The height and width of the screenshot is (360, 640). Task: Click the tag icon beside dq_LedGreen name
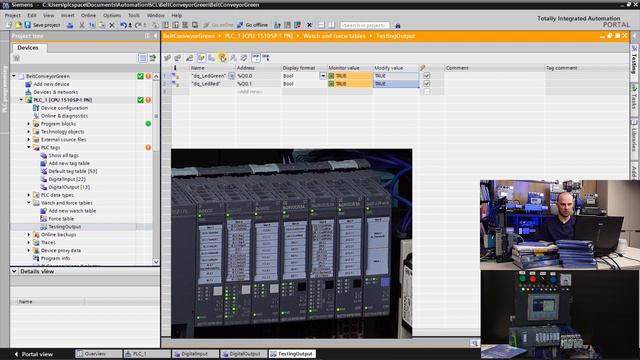pos(231,76)
